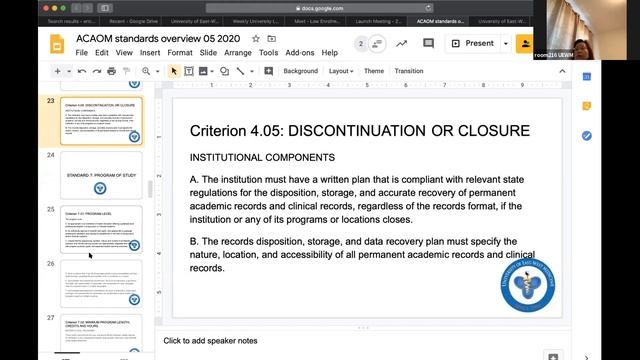
Task: Select slide 24 Standard 7 thumbnail
Action: [101, 176]
